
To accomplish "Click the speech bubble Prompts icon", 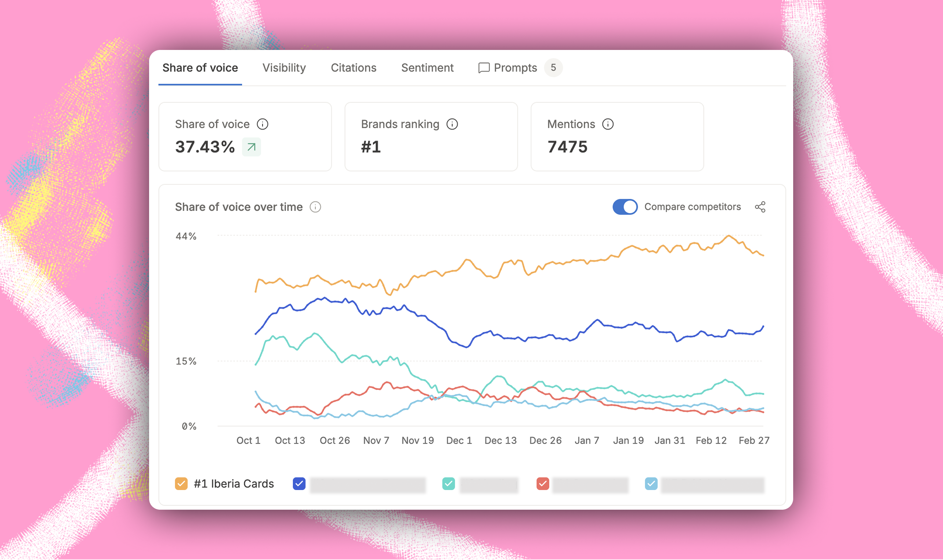I will [x=484, y=68].
